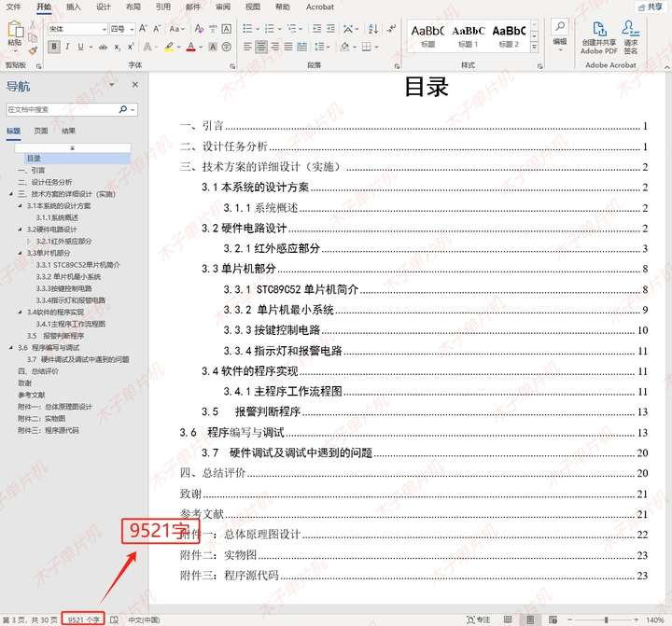672x626 pixels.
Task: Open the bullet list dropdown arrow
Action: (x=258, y=29)
